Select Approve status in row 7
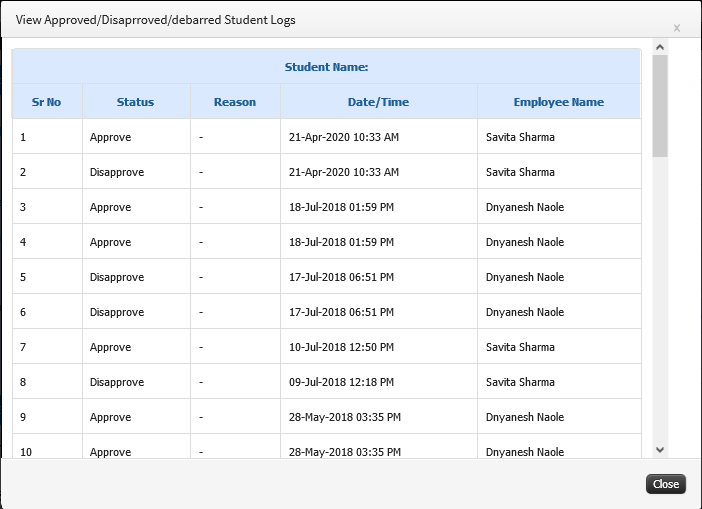Screen dimensions: 702x509 pyautogui.click(x=111, y=347)
